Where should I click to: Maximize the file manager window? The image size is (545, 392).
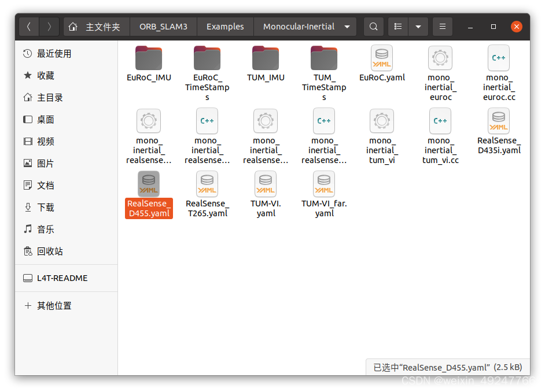[x=493, y=27]
